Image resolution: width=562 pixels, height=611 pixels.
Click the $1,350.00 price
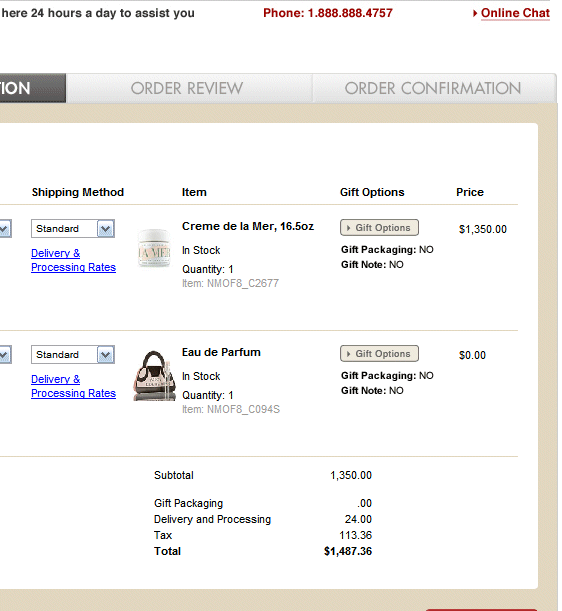483,229
